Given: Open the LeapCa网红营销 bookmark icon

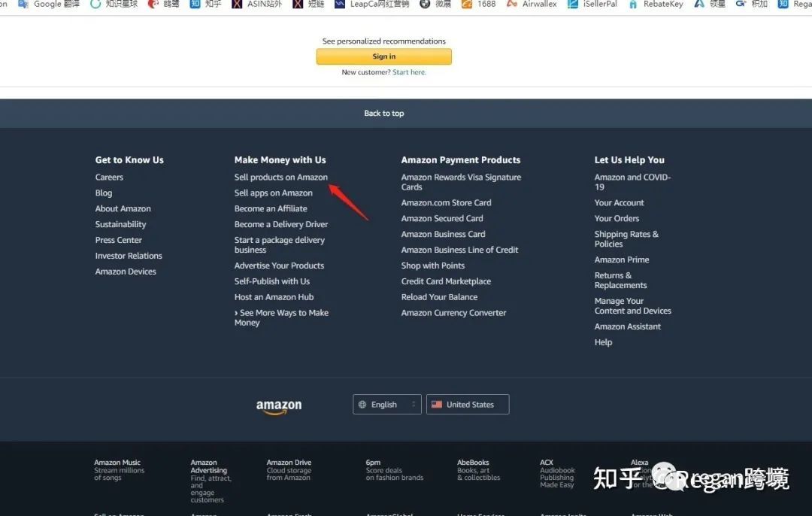Looking at the screenshot, I should pyautogui.click(x=340, y=5).
